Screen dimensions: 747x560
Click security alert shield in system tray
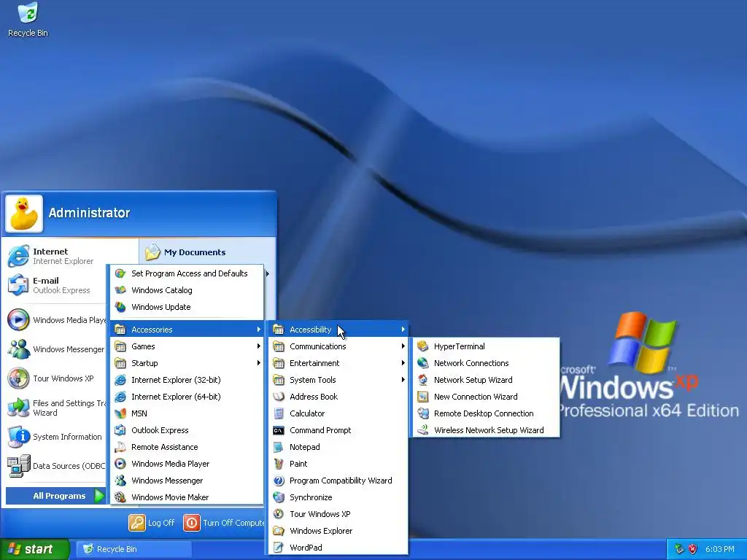pos(693,549)
